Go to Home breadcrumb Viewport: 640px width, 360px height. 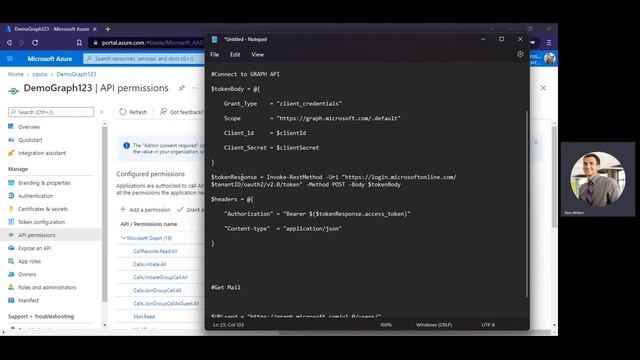pyautogui.click(x=16, y=74)
